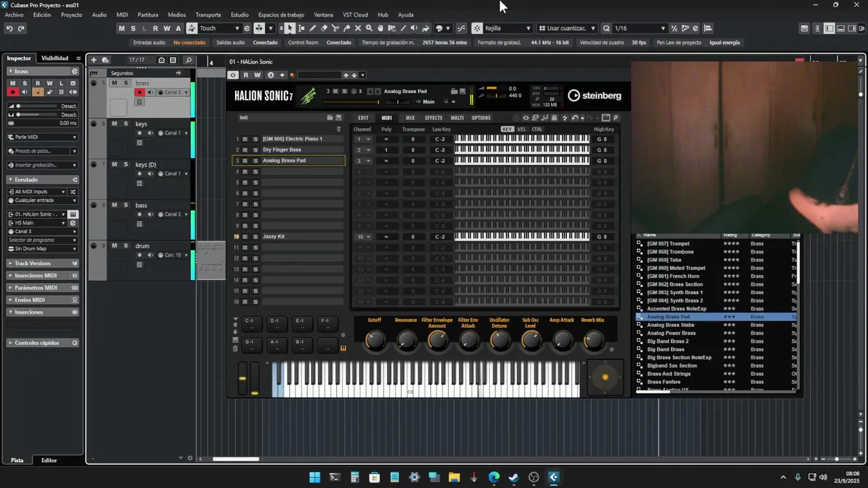Select the Line tool
This screenshot has width=868, height=488.
point(403,28)
